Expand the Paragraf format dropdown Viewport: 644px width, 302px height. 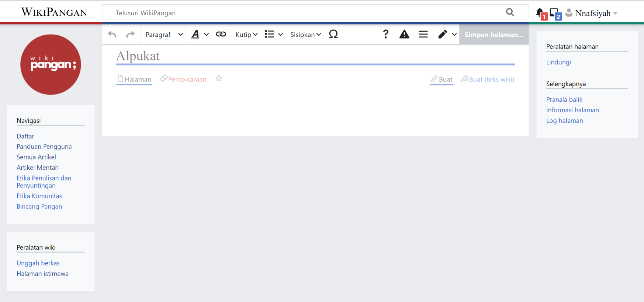[x=164, y=35]
